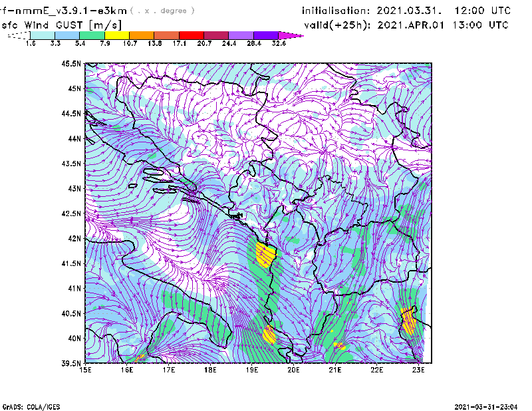The width and height of the screenshot is (532, 411).
Task: Click the initialisation time '12:00 UTC'
Action: 483,11
